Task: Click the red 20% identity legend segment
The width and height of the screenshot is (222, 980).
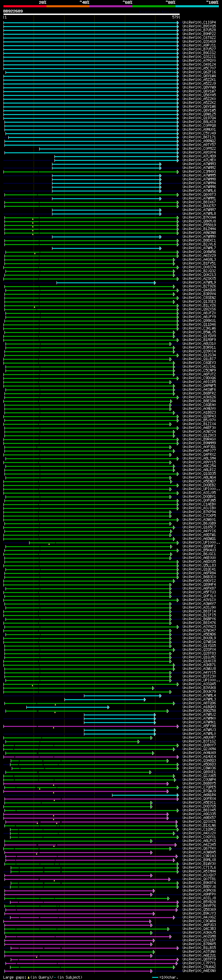Action: tap(25, 7)
